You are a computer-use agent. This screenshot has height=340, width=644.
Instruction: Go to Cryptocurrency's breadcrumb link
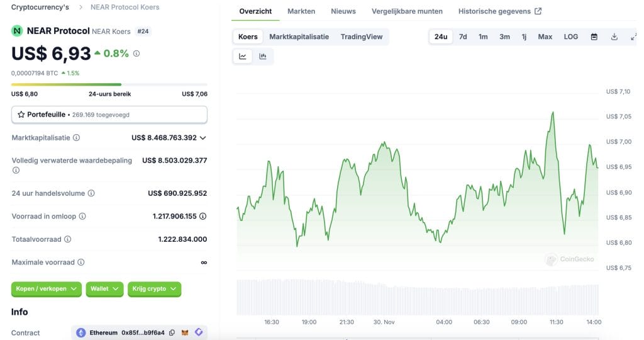(x=40, y=7)
